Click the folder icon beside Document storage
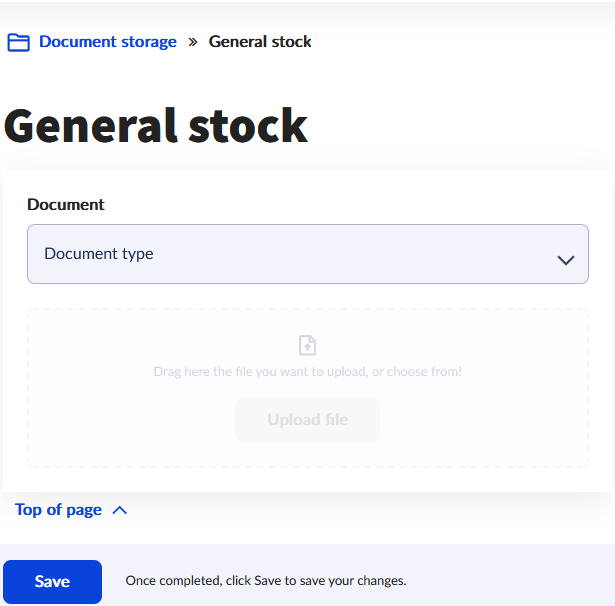Screen dimensions: 615x606 (18, 42)
